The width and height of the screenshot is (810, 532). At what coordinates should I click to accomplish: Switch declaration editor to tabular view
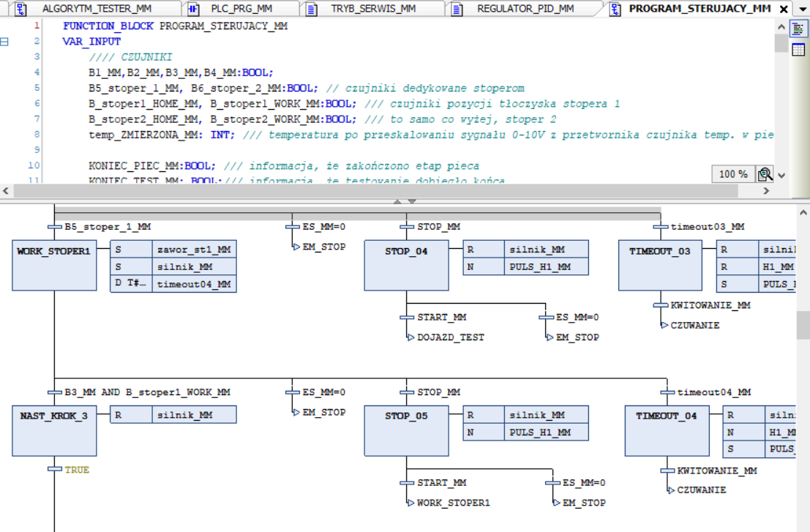click(x=798, y=50)
